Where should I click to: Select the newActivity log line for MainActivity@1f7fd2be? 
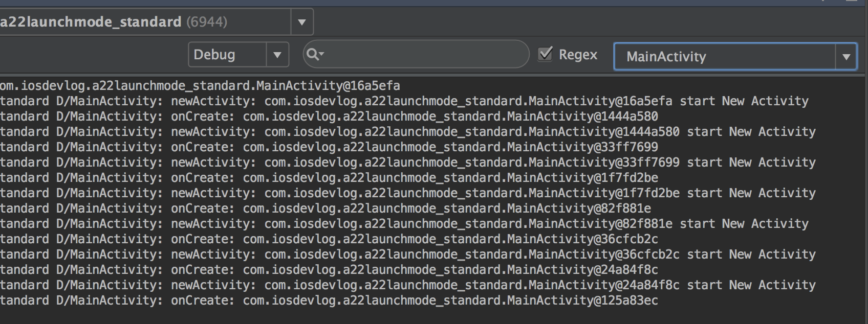(x=408, y=193)
